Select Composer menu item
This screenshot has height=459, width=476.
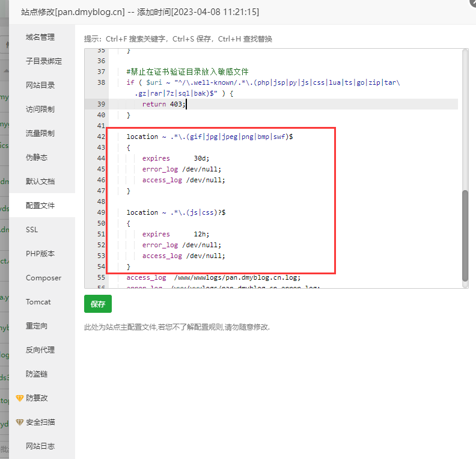coord(43,278)
